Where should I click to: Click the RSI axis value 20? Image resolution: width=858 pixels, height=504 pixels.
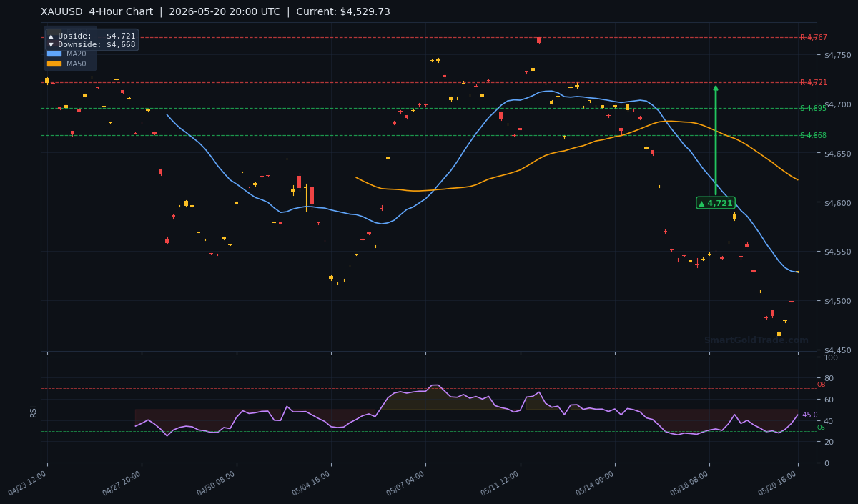click(x=829, y=442)
